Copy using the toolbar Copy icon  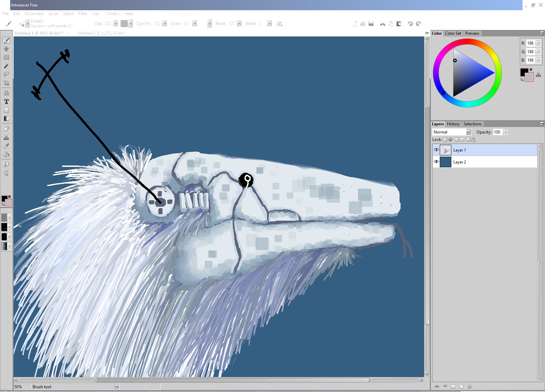coord(391,23)
